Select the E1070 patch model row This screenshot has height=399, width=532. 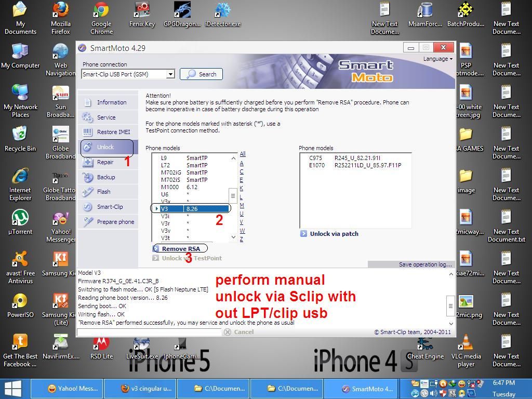(x=355, y=165)
